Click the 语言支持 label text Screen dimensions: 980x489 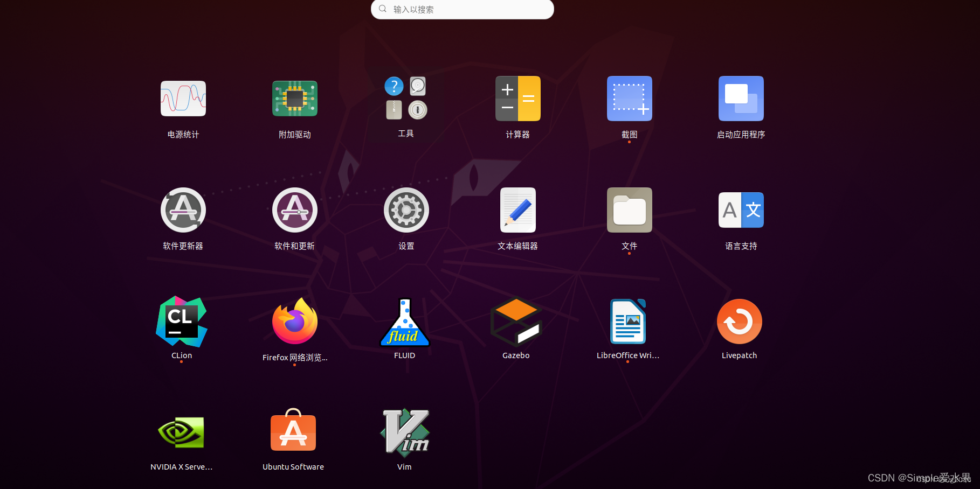tap(741, 246)
